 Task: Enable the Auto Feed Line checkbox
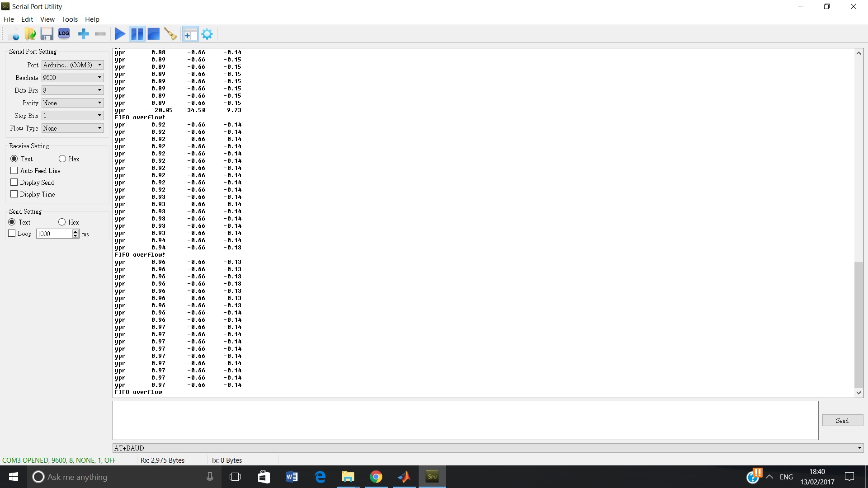14,171
